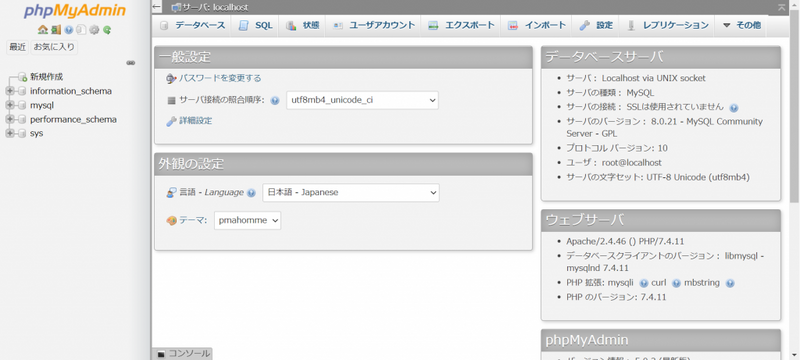
Task: Click the Home icon under phpMyAdmin logo
Action: point(42,30)
